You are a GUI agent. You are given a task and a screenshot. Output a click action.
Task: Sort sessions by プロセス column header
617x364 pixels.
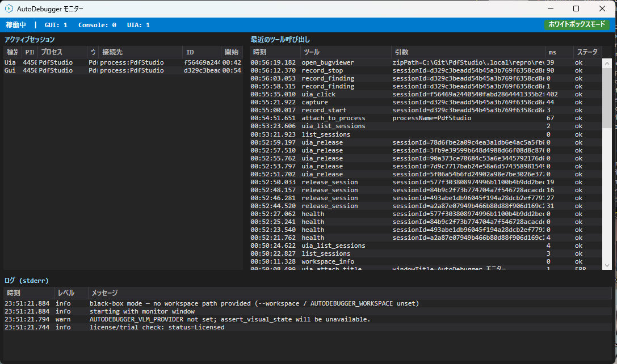62,52
